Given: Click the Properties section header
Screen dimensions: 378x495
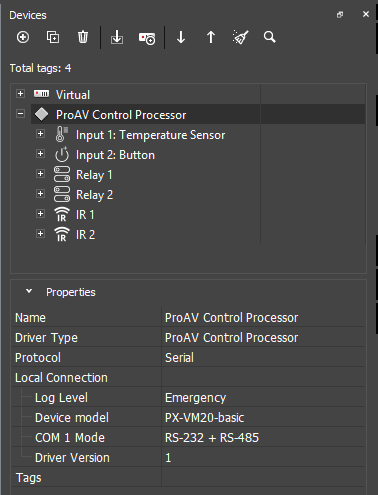Looking at the screenshot, I should click(x=71, y=292).
